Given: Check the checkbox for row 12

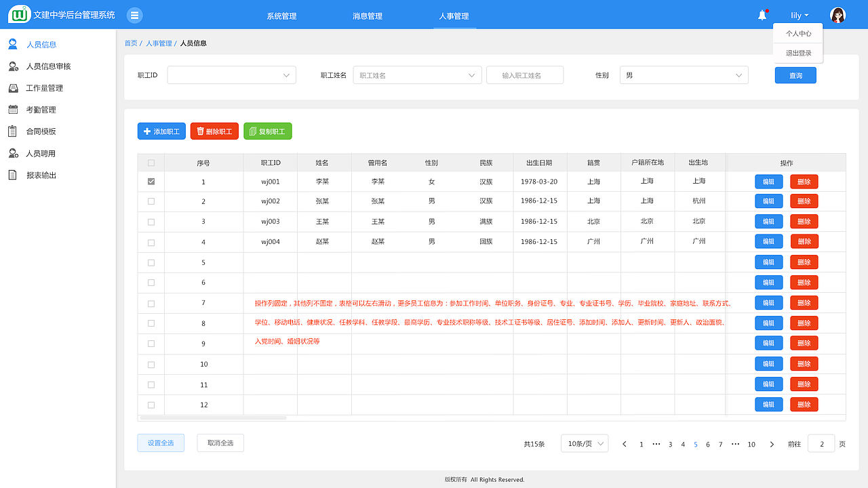Looking at the screenshot, I should point(151,405).
